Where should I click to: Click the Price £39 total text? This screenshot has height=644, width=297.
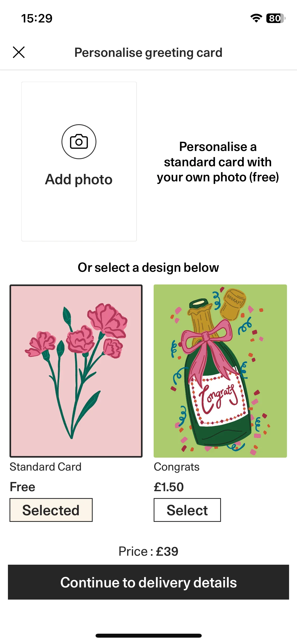click(148, 551)
